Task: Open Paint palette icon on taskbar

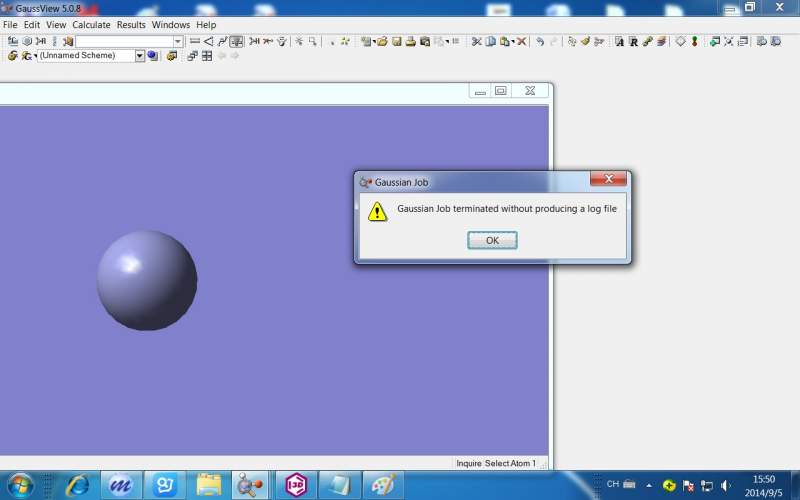Action: pyautogui.click(x=383, y=485)
